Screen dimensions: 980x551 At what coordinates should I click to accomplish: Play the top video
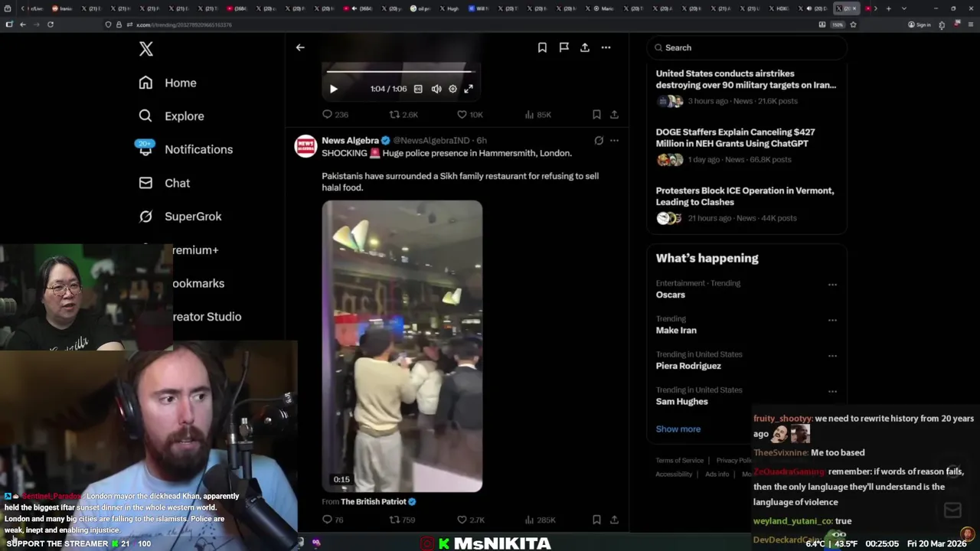pyautogui.click(x=333, y=89)
